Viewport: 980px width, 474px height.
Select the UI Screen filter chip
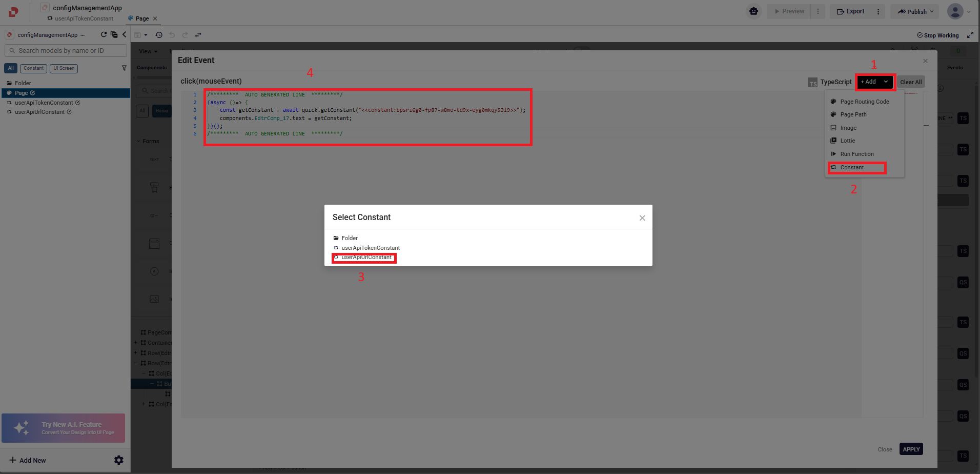tap(64, 68)
